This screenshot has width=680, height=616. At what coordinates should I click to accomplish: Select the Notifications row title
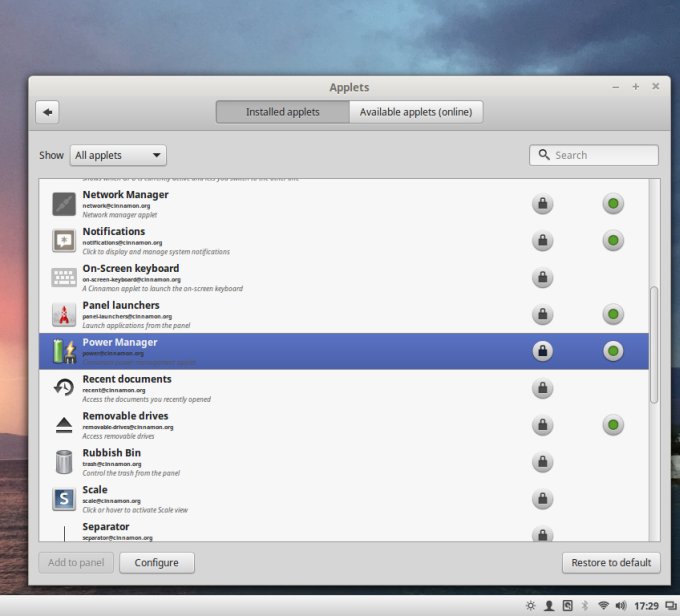click(x=114, y=231)
